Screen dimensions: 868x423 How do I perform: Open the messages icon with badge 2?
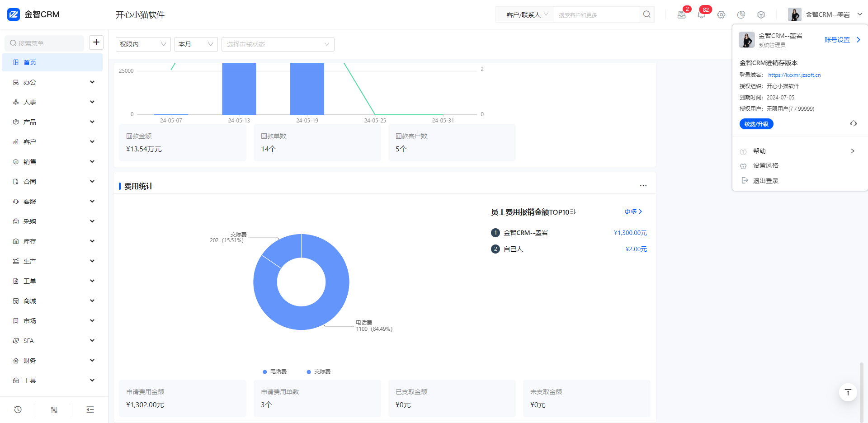pyautogui.click(x=681, y=14)
